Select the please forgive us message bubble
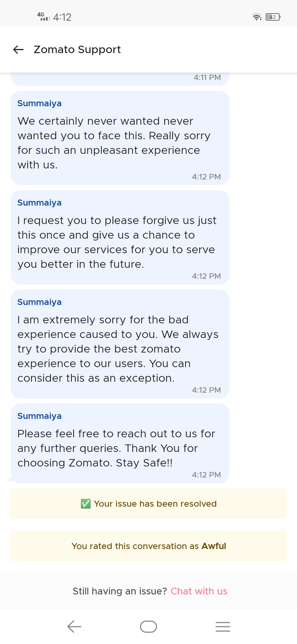 tap(120, 242)
